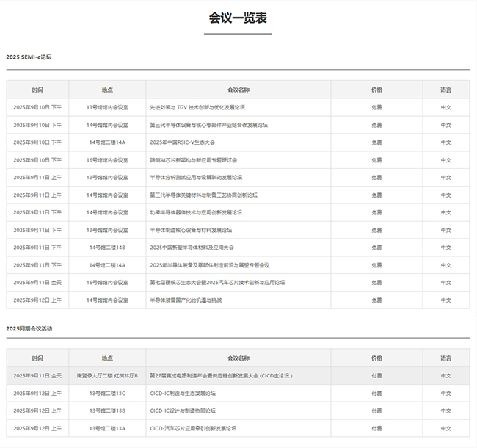This screenshot has height=448, width=477.
Task: Open CICD-IC制造与生态发展论坛
Action: [x=183, y=394]
